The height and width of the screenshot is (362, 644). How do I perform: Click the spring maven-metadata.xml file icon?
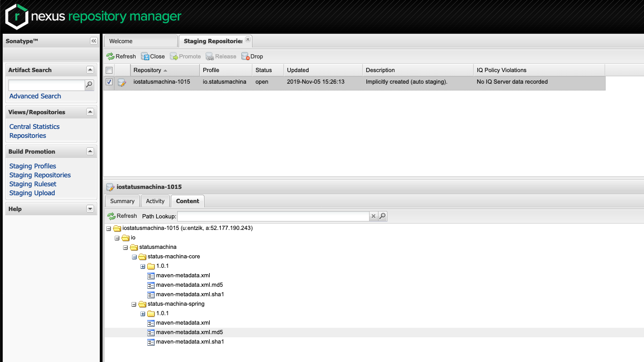pyautogui.click(x=151, y=323)
